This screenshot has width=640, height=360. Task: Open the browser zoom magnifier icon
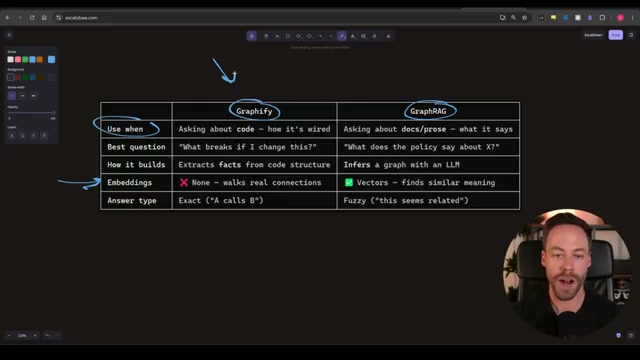pyautogui.click(x=513, y=18)
